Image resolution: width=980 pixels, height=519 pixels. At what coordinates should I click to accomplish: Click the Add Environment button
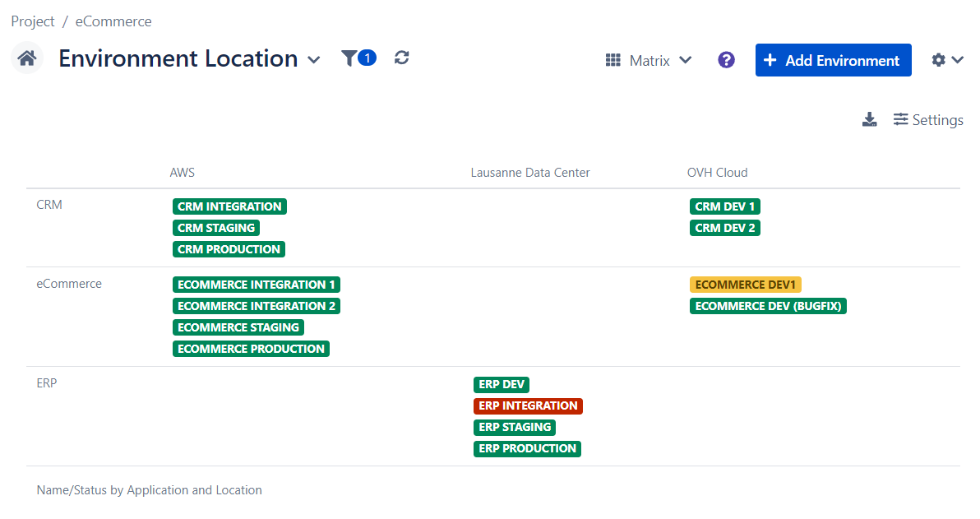833,60
